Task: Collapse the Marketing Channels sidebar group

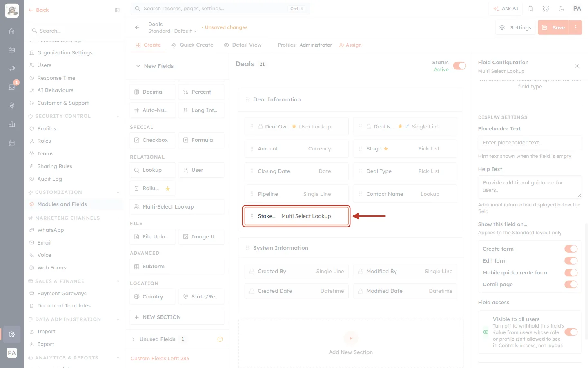Action: 118,218
